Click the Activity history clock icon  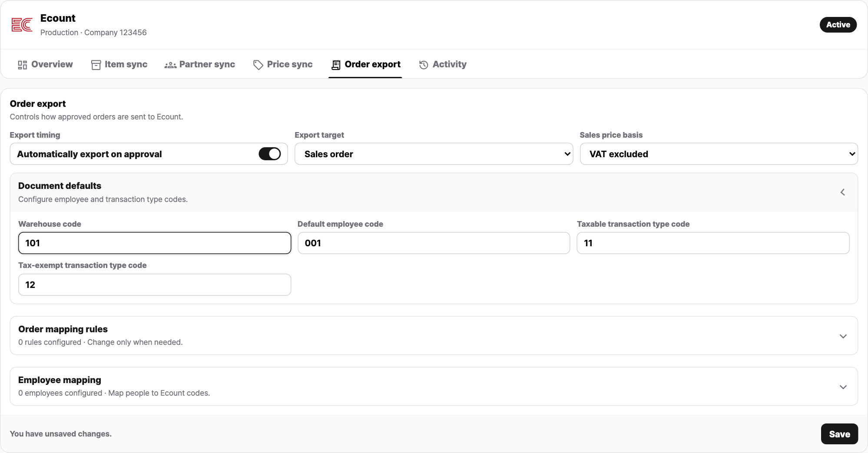click(424, 65)
